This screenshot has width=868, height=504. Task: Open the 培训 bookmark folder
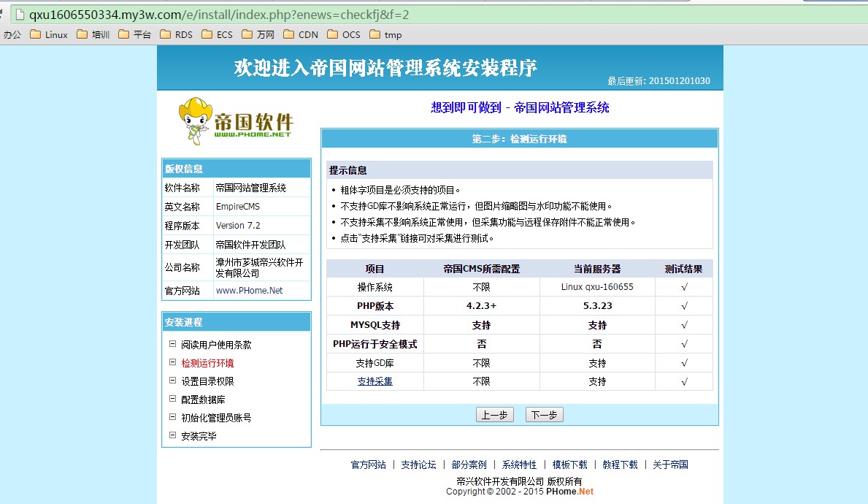pyautogui.click(x=93, y=34)
